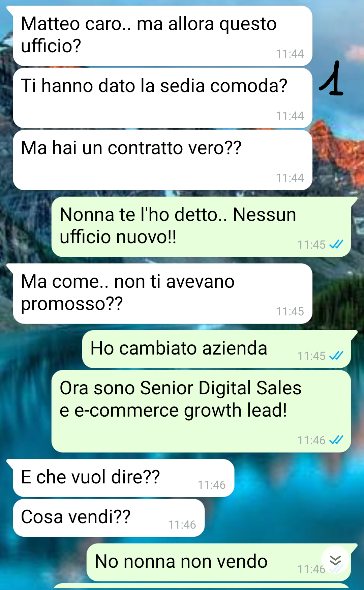This screenshot has width=364, height=590.
Task: Select message 'Ti hanno dato la sedia comoda?'
Action: pos(162,98)
